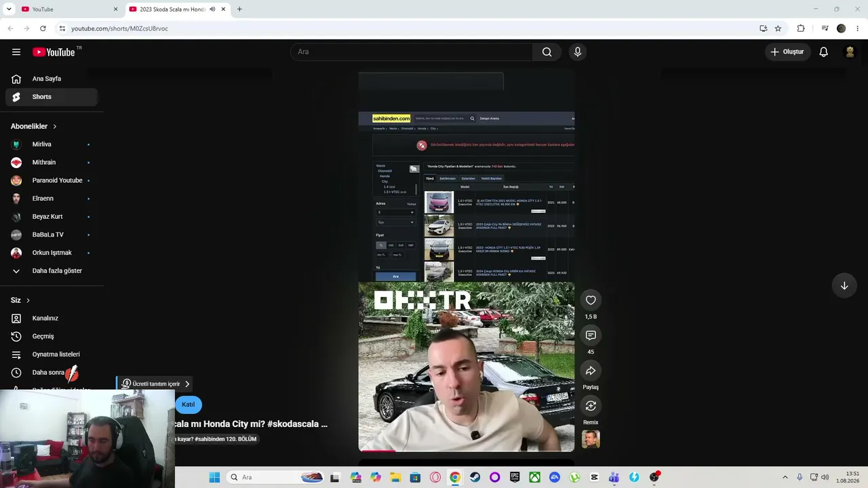Open the Beyaz Kurt channel
This screenshot has width=868, height=488.
tap(52, 217)
